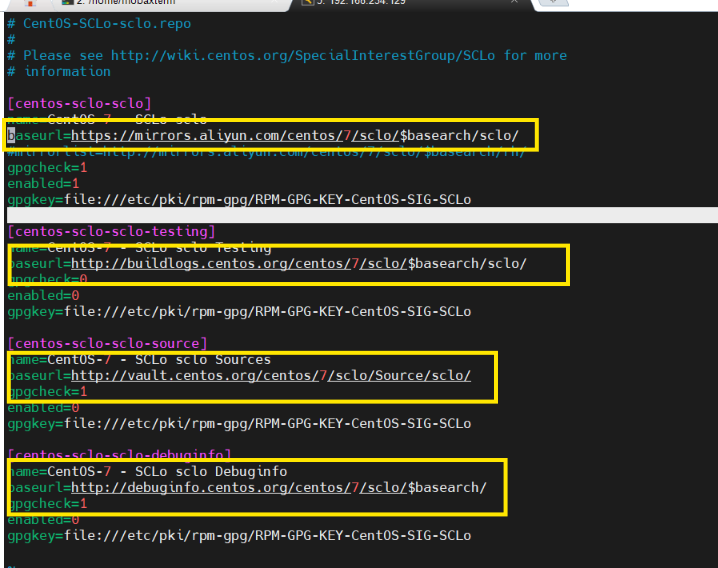This screenshot has width=718, height=568.
Task: Click the 'SCLo sclo Debuginfo' name line
Action: 147,471
